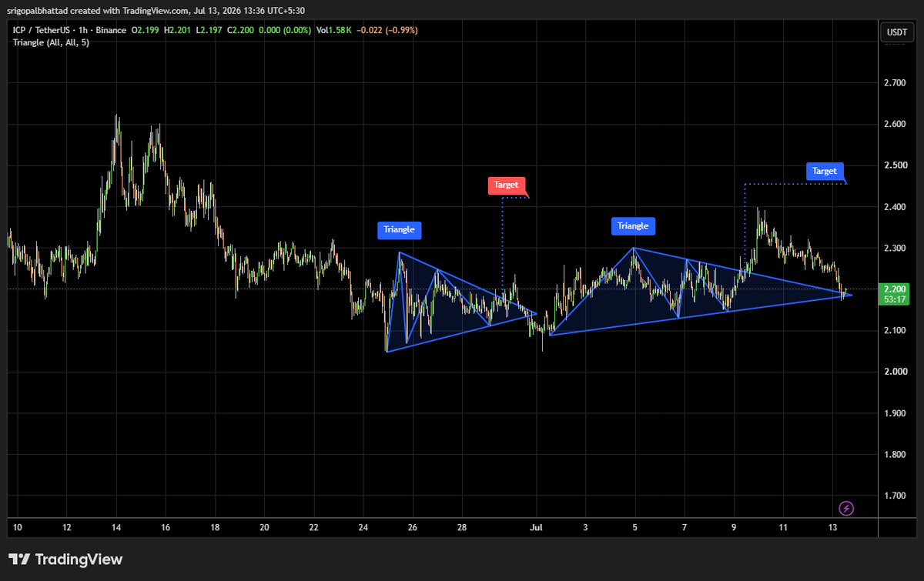Viewport: 924px width, 581px height.
Task: Click the Triangle label beside the blue Target
Action: 634,225
